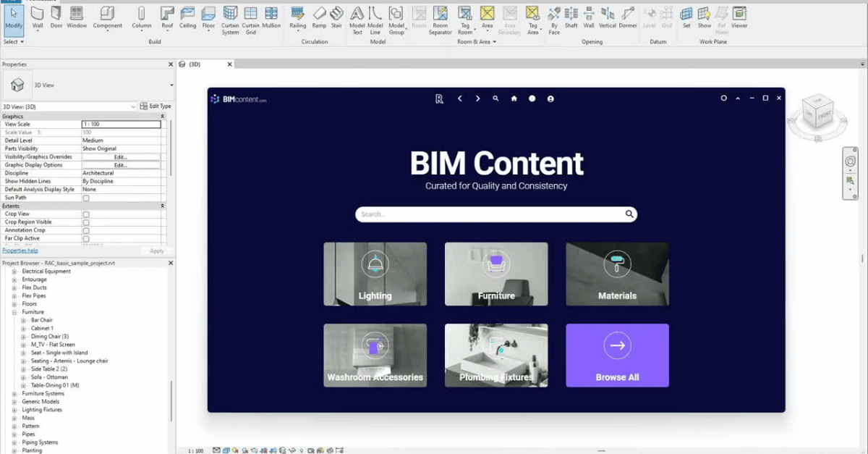Open the Washroom Accessories card
The width and height of the screenshot is (868, 454).
(x=375, y=356)
